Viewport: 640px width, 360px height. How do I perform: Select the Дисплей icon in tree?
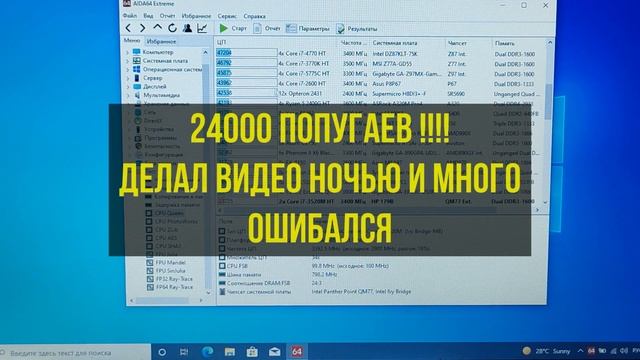click(137, 86)
